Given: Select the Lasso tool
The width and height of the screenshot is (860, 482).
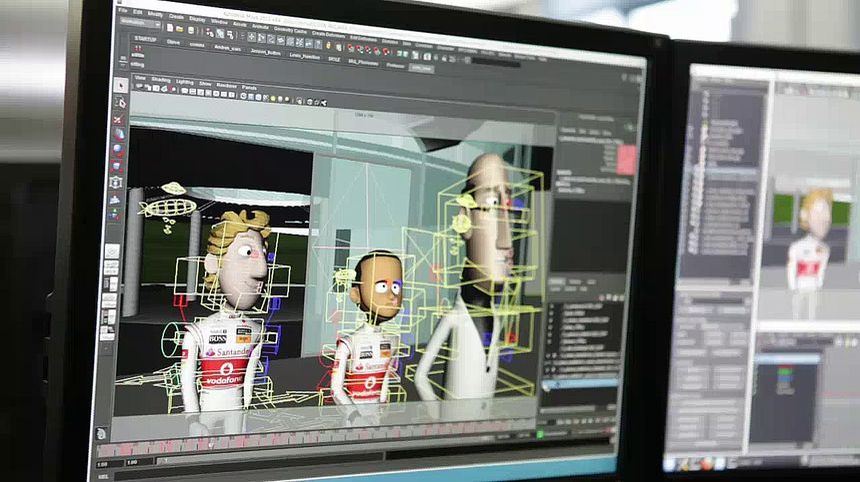Looking at the screenshot, I should pos(121,103).
